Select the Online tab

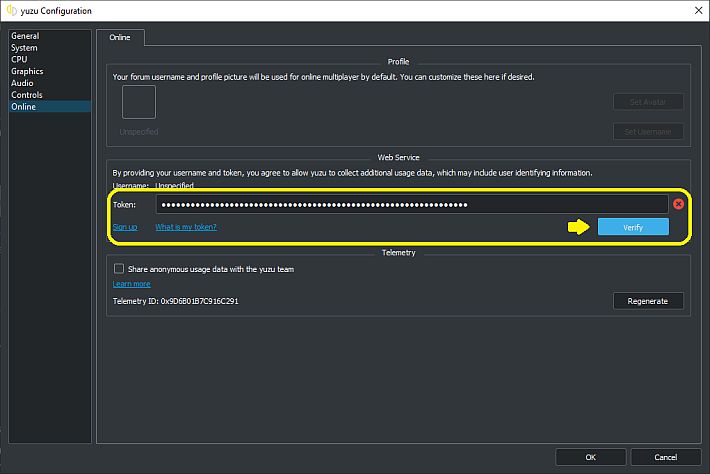(120, 37)
